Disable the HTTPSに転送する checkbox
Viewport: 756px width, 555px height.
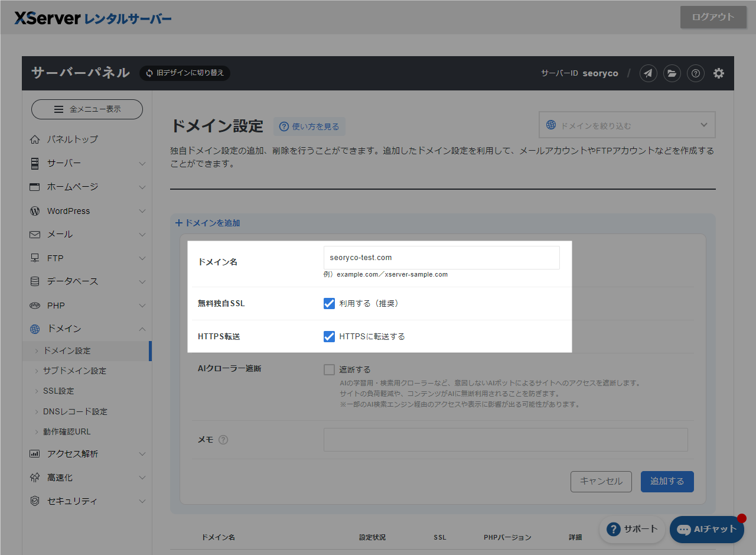(329, 336)
